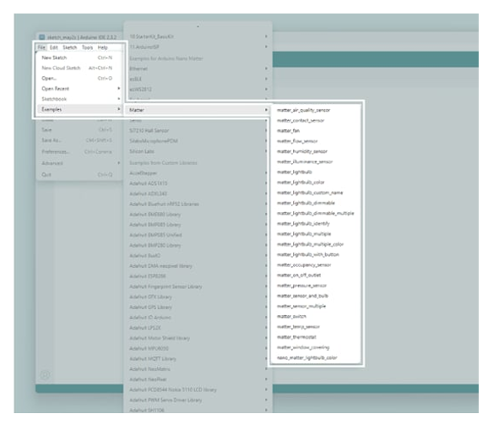The height and width of the screenshot is (425, 504).
Task: Open the matter_on_off_outlet example
Action: tap(317, 275)
